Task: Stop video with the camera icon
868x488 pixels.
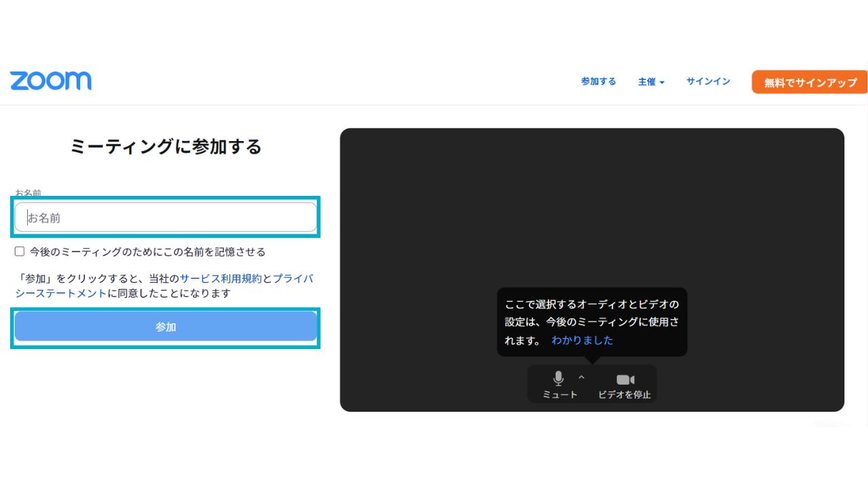Action: 625,380
